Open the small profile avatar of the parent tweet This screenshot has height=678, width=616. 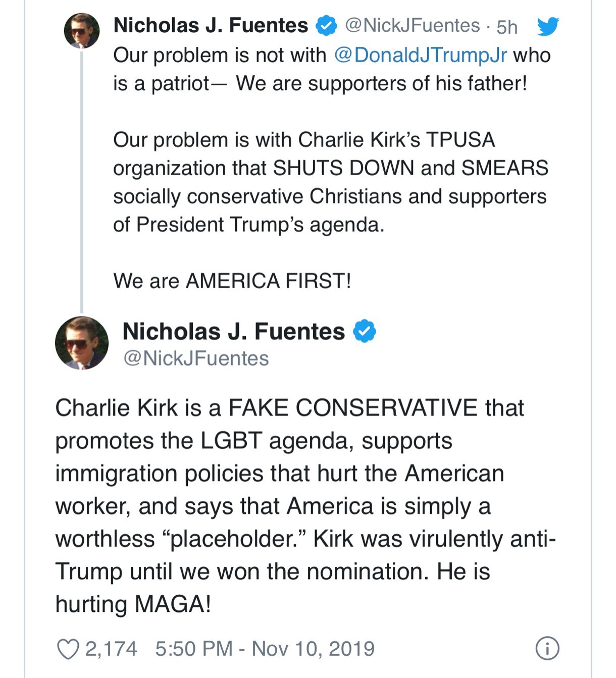tap(82, 31)
